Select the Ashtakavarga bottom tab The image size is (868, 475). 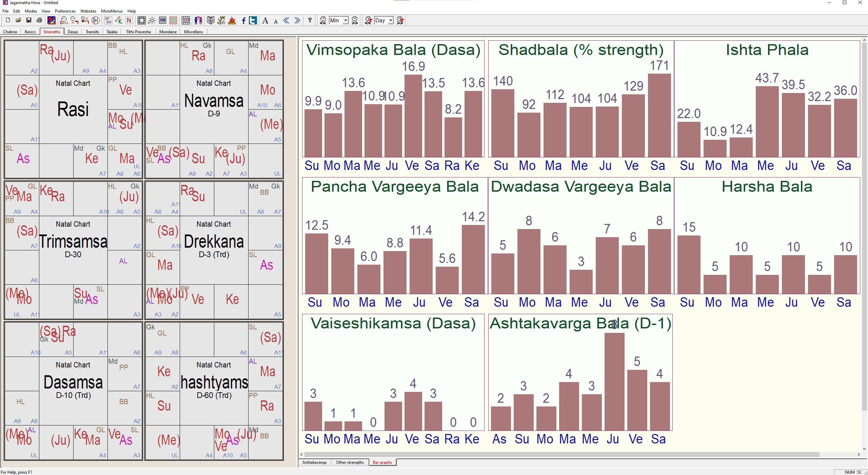[x=314, y=462]
